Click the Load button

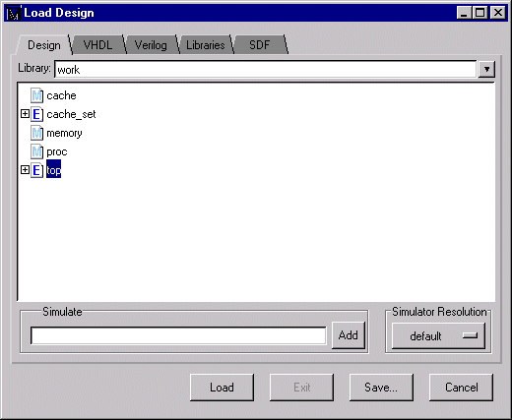click(x=222, y=388)
